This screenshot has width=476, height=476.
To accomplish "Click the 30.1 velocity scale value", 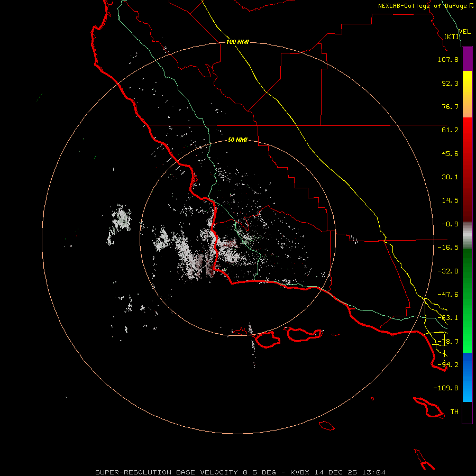I will (x=450, y=177).
